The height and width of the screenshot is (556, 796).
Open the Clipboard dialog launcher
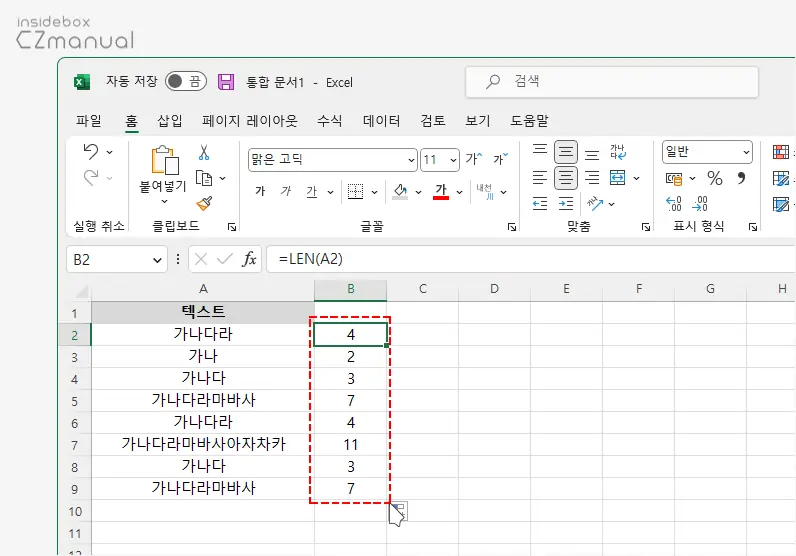[232, 227]
